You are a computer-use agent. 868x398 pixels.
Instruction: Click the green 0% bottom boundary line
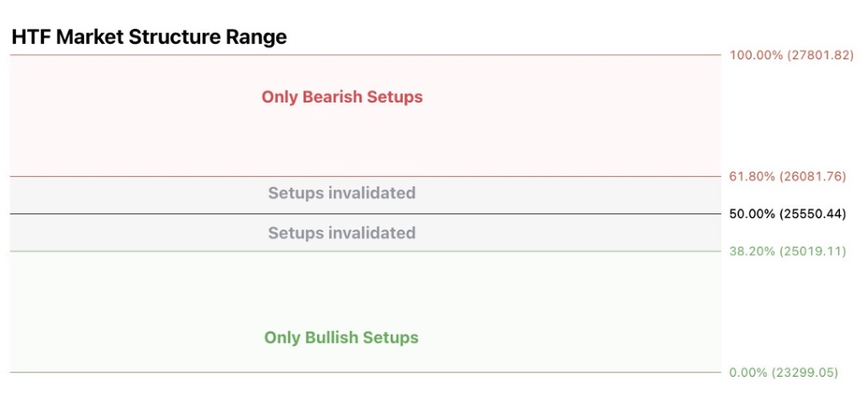coord(509,372)
